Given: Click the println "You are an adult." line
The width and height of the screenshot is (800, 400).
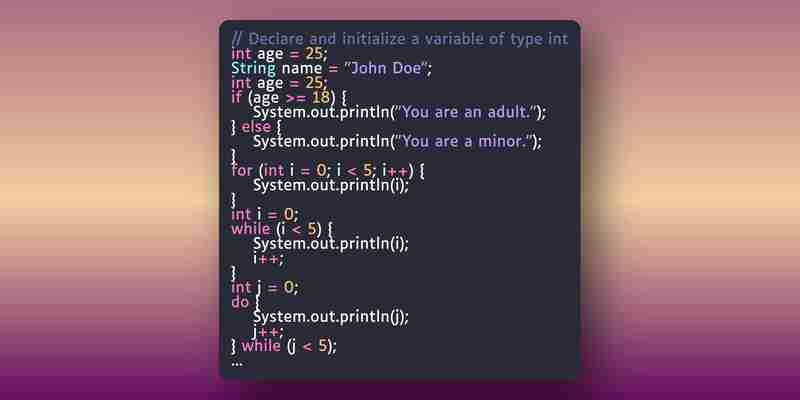Looking at the screenshot, I should [399, 112].
